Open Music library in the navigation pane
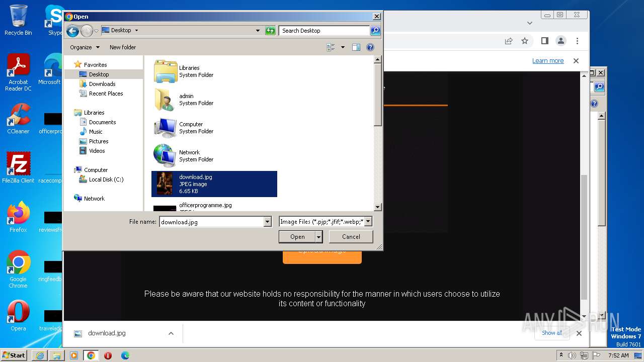The width and height of the screenshot is (644, 362). click(96, 132)
